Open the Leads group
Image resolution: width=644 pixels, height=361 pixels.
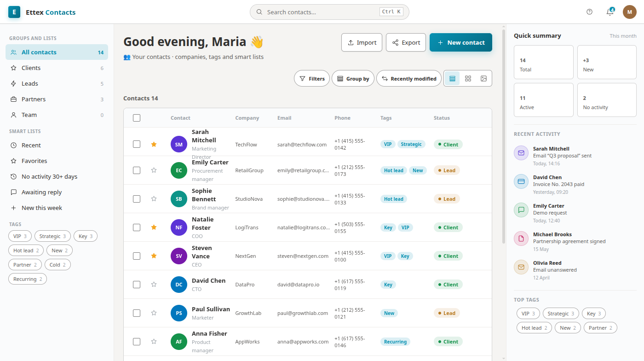point(57,83)
